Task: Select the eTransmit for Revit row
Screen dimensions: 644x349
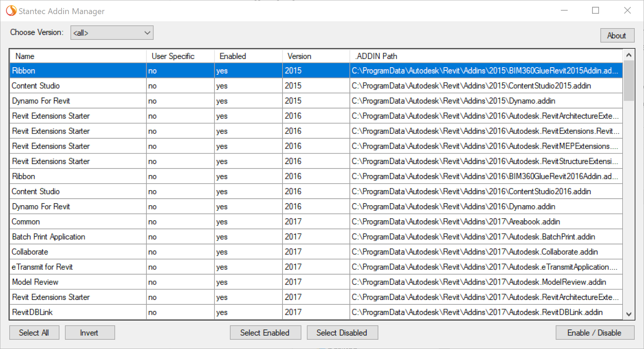Action: pos(316,267)
